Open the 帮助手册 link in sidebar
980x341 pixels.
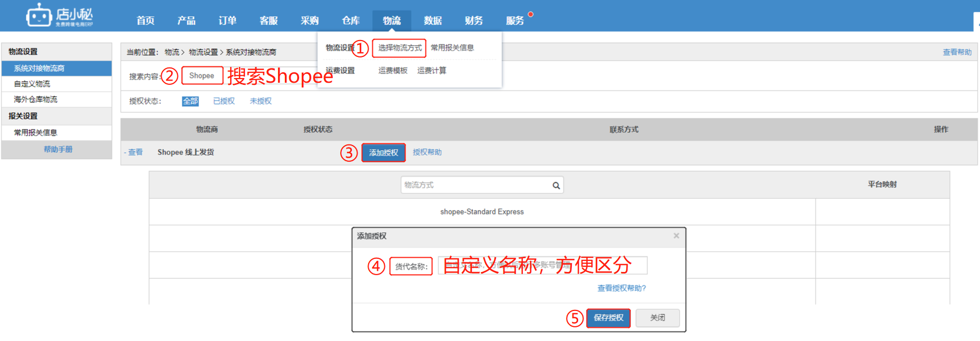click(x=58, y=150)
